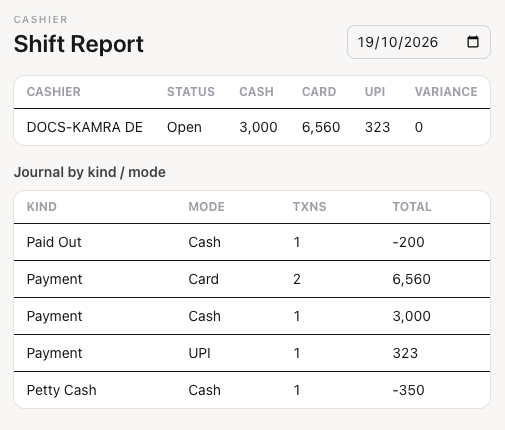Click the VARIANCE column header
The image size is (505, 430).
[x=446, y=92]
